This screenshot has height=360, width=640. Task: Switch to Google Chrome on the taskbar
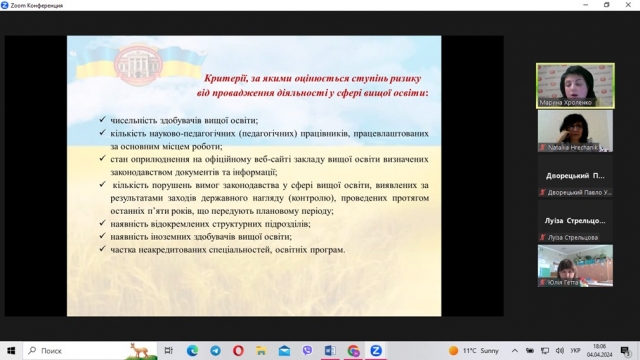pyautogui.click(x=353, y=351)
